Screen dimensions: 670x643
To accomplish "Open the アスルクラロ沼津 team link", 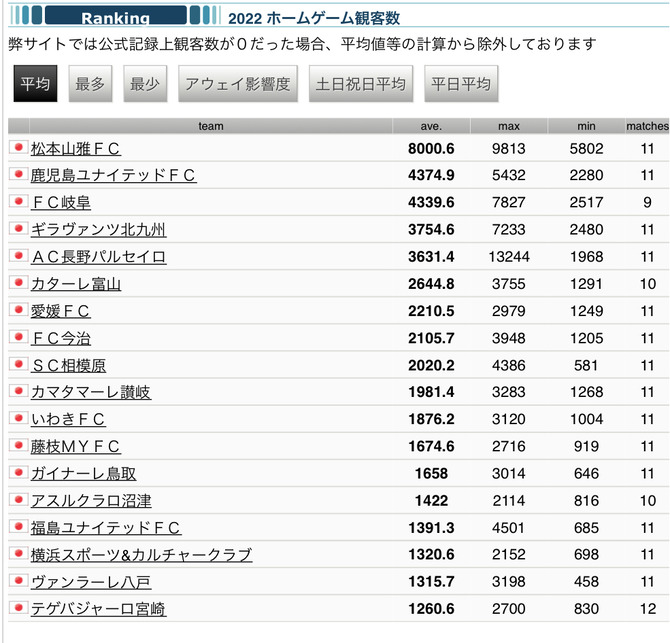I will (91, 501).
